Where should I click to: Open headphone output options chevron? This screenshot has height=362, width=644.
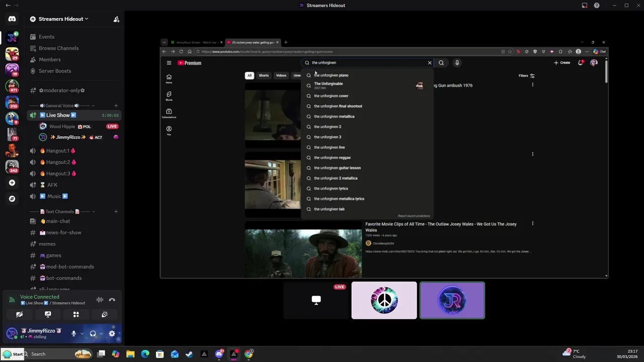101,333
